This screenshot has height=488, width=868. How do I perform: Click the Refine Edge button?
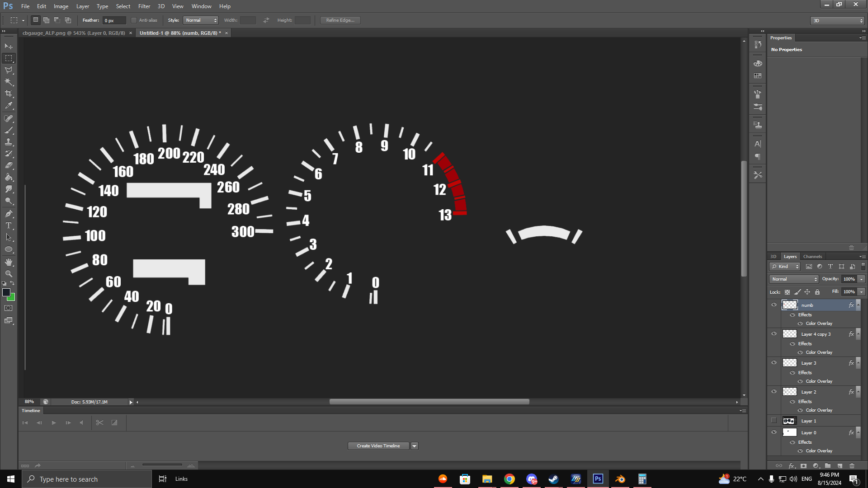point(340,20)
